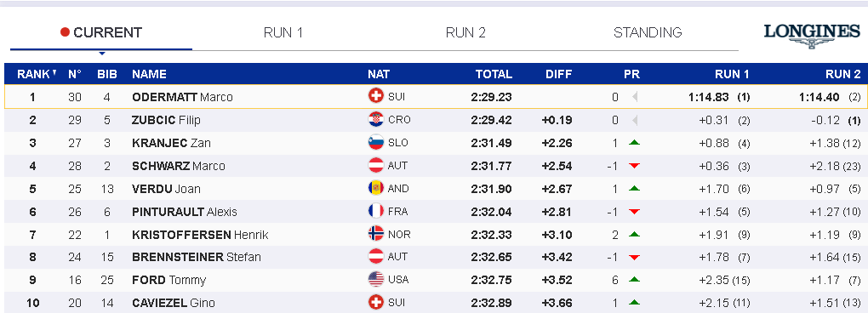
Task: Click the Norway flag icon for Kristoffersen
Action: point(376,234)
